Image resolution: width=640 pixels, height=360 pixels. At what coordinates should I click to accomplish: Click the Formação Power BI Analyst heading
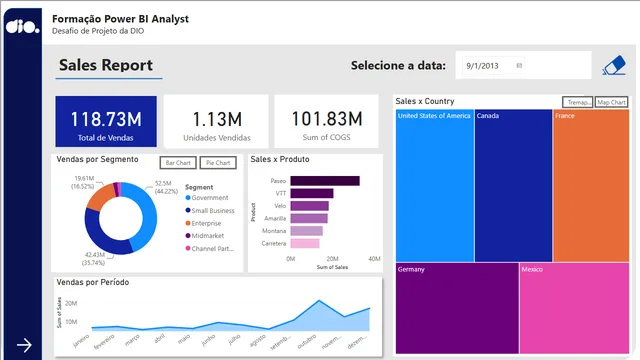(120, 19)
